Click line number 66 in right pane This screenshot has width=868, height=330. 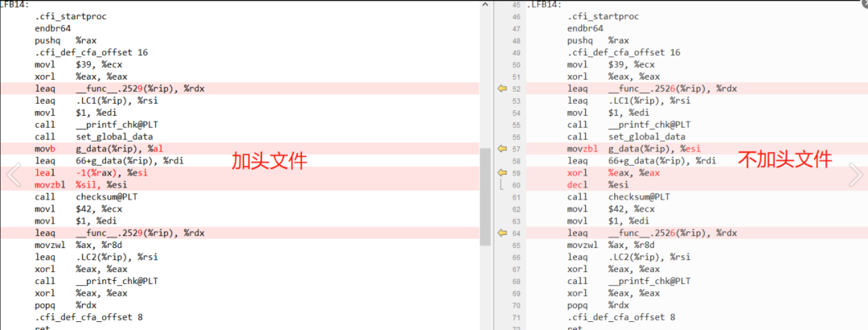click(517, 258)
